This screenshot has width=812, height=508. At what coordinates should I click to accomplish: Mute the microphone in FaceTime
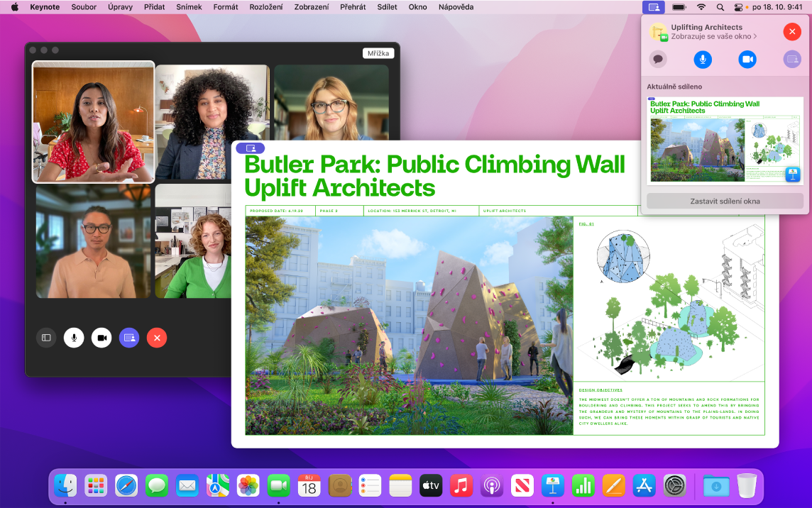[x=74, y=338]
